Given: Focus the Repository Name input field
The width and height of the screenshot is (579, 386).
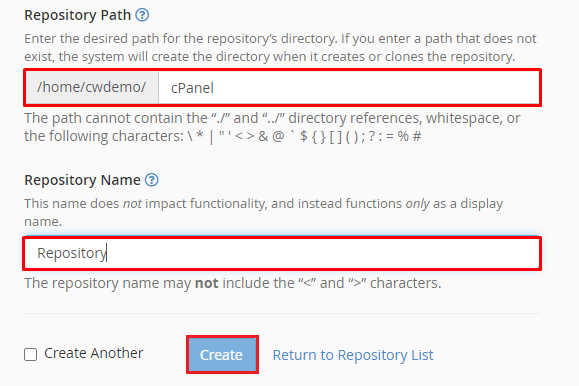Looking at the screenshot, I should pos(282,253).
